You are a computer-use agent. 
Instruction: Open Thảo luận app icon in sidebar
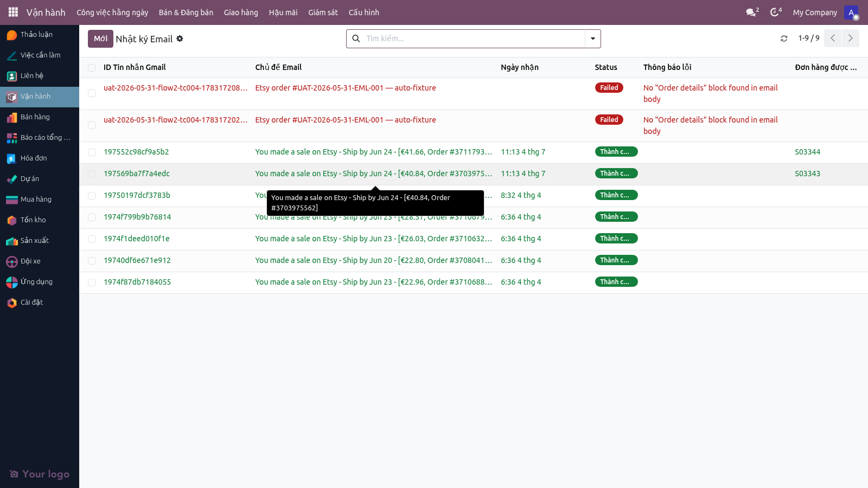12,35
